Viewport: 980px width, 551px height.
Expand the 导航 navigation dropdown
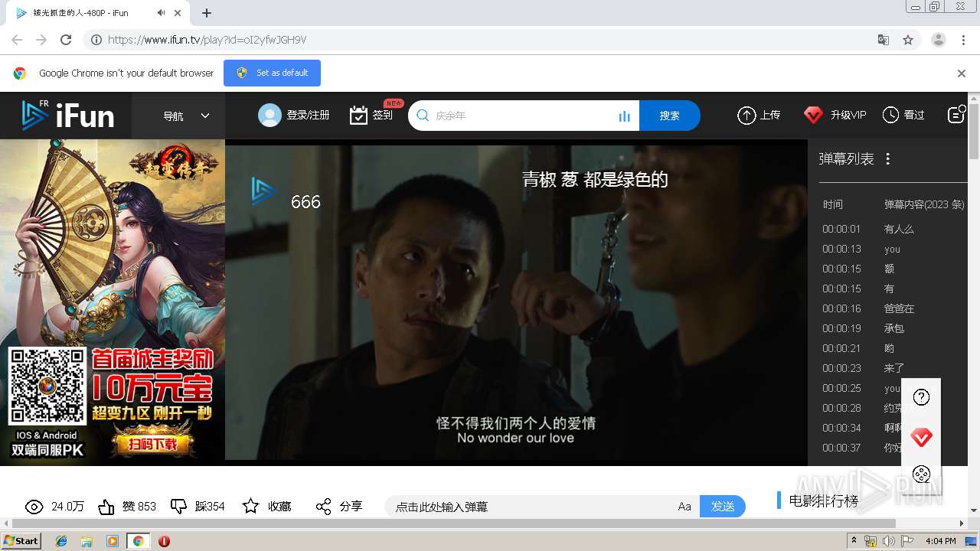[x=186, y=116]
